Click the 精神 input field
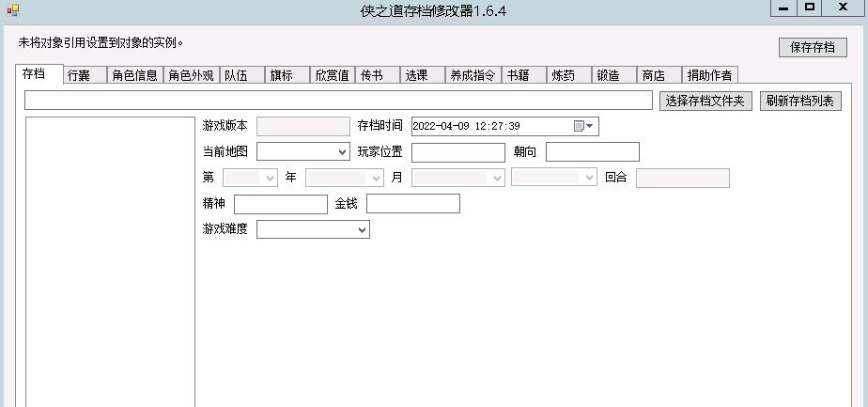This screenshot has height=407, width=868. [x=281, y=204]
